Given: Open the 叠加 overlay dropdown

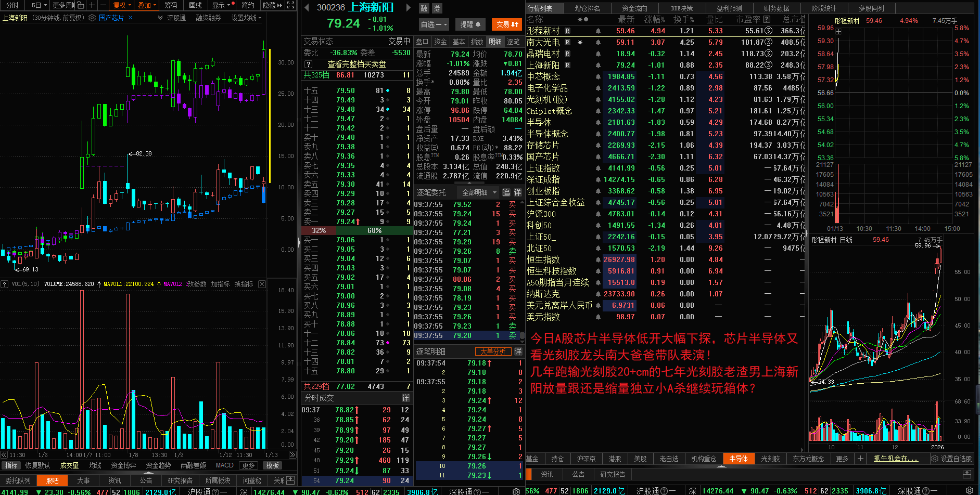Looking at the screenshot, I should 147,5.
